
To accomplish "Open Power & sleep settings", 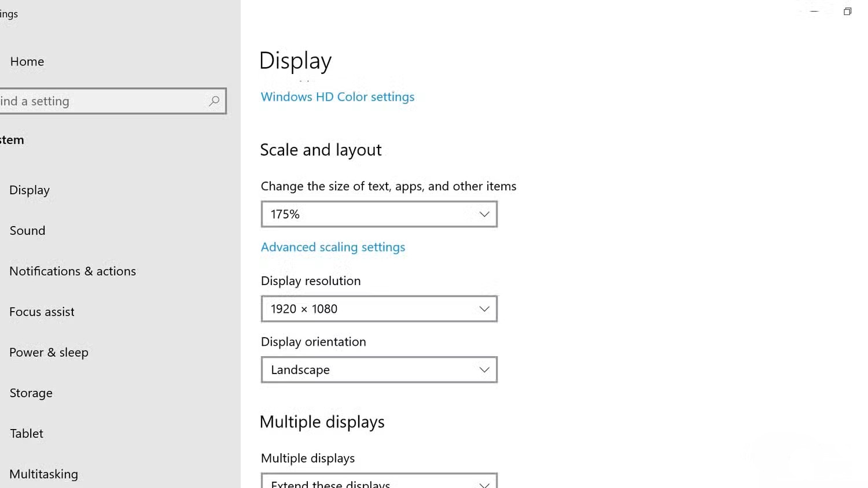I will 49,353.
